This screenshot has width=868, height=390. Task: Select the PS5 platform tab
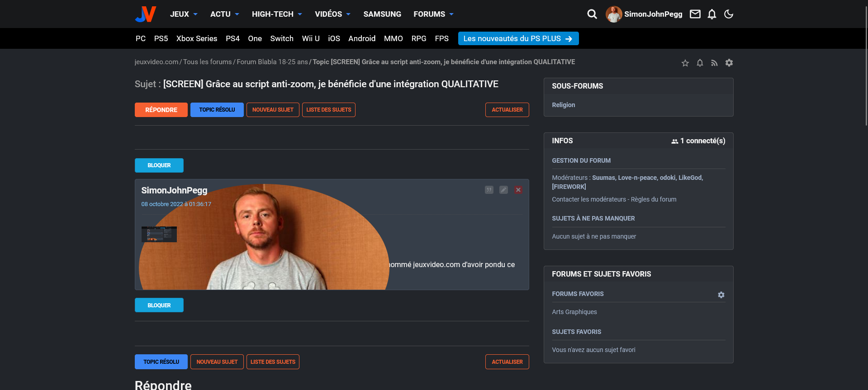[161, 38]
